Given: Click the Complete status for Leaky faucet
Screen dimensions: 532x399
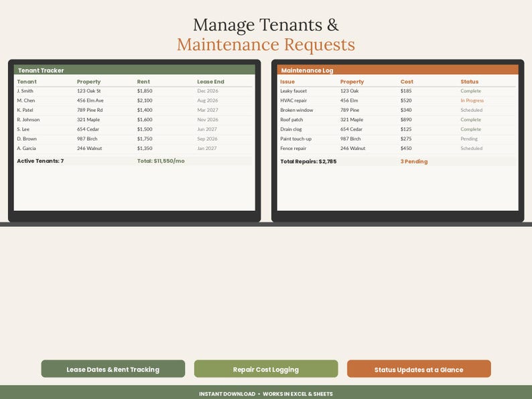Looking at the screenshot, I should point(471,91).
